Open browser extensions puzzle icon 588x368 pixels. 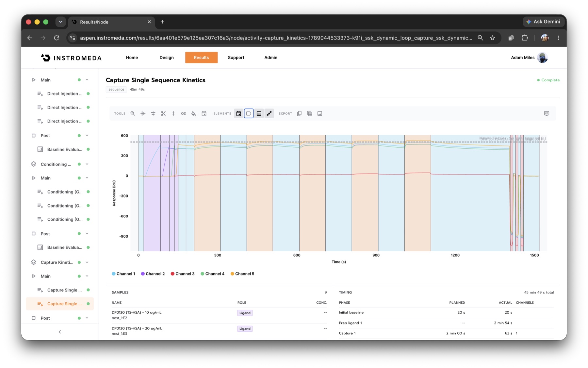pyautogui.click(x=525, y=38)
